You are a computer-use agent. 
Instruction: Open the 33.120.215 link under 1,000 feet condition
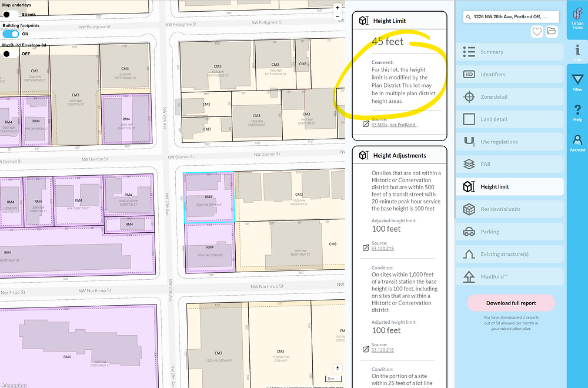tap(383, 350)
